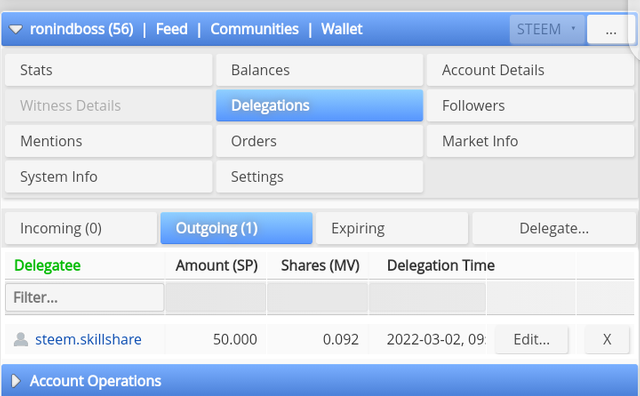This screenshot has height=396, width=640.
Task: Open the System Info tab
Action: click(109, 177)
